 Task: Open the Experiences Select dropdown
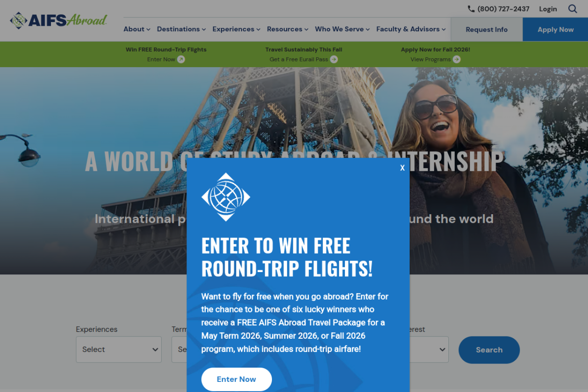click(119, 350)
